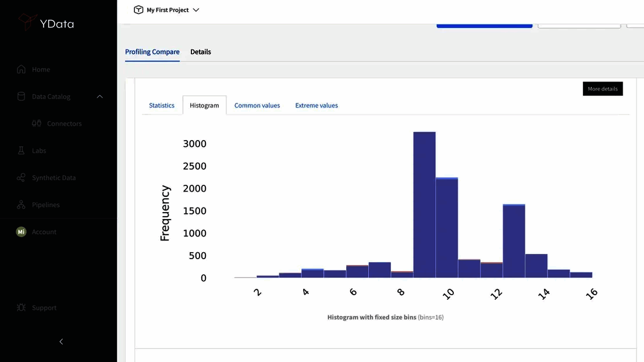Click the Support icon

pos(22,307)
